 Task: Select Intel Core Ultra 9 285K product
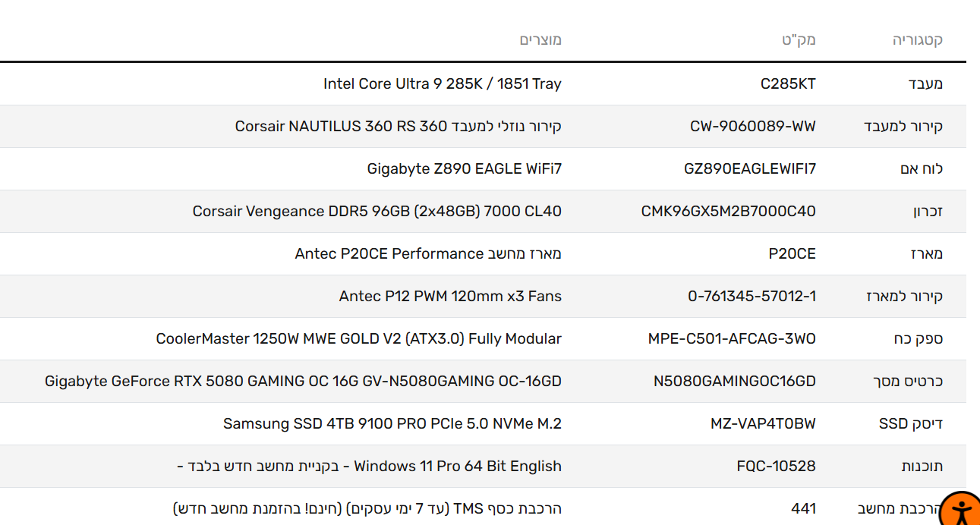point(442,83)
